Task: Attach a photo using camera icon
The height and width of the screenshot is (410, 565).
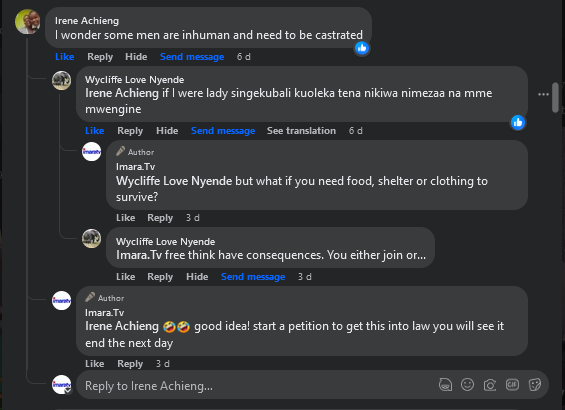Action: [490, 385]
